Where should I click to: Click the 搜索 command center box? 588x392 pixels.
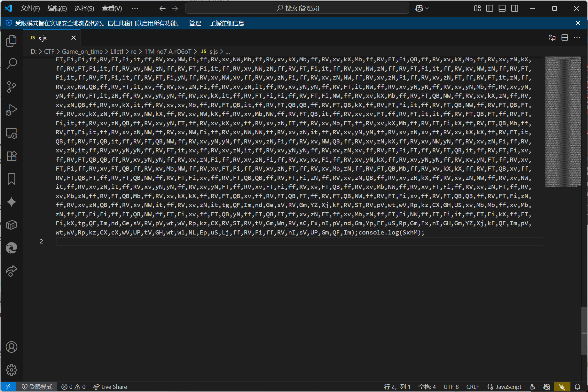[297, 8]
